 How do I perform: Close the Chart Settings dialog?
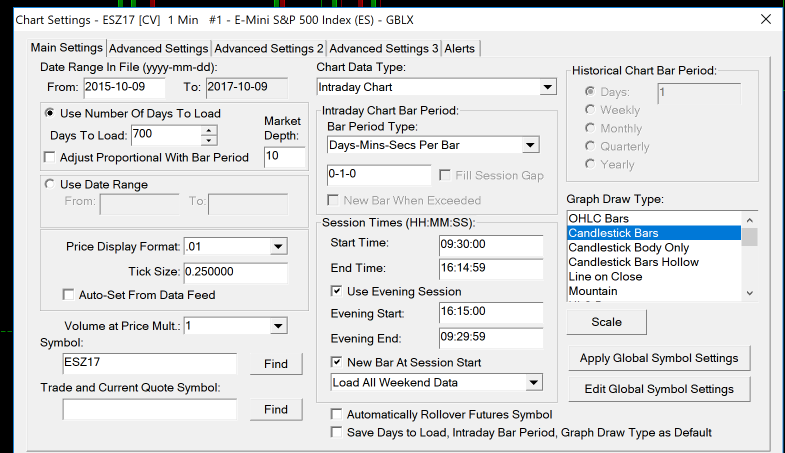tap(765, 20)
